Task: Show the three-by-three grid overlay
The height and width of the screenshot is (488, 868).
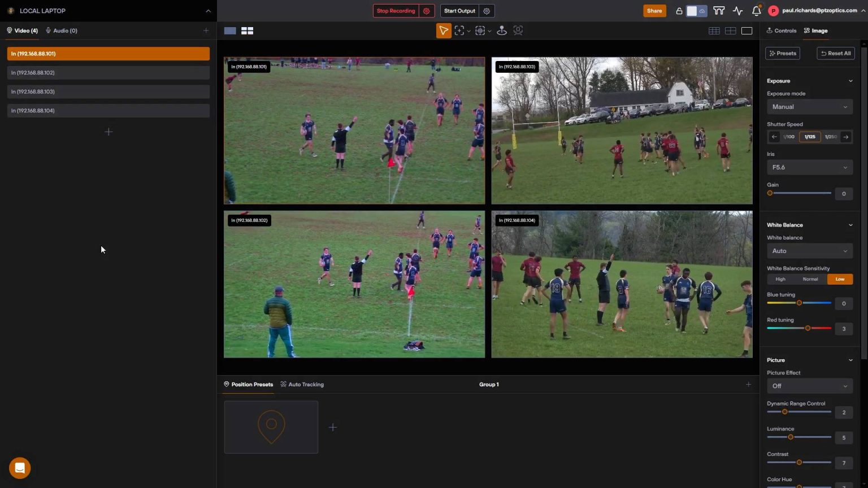Action: coord(714,30)
